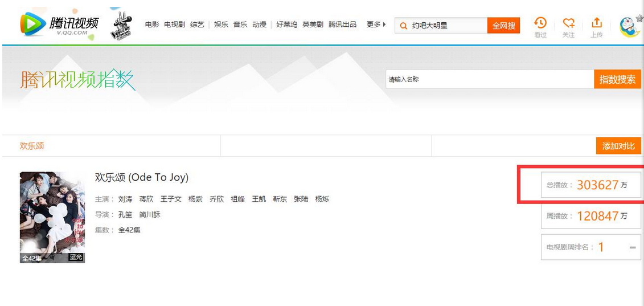Focus the top search box with 约吧大明星

pos(441,26)
